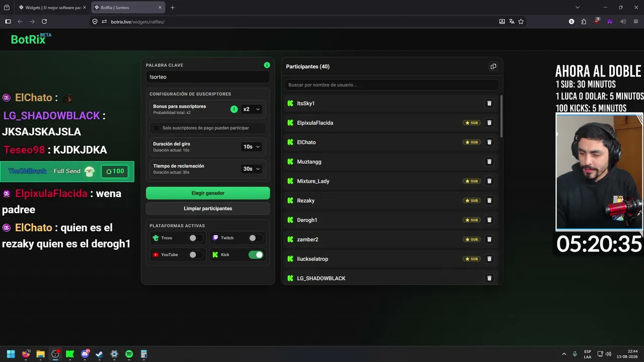Expand the browser tab list chevron
The width and height of the screenshot is (644, 362).
click(x=577, y=8)
